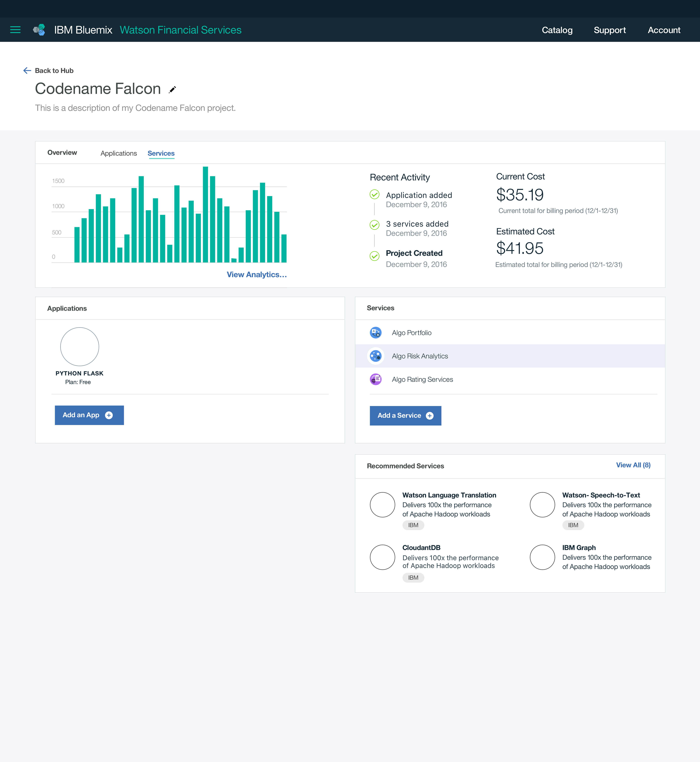Screen dimensions: 700x762
Task: Switch to the Applications tab
Action: [x=118, y=153]
